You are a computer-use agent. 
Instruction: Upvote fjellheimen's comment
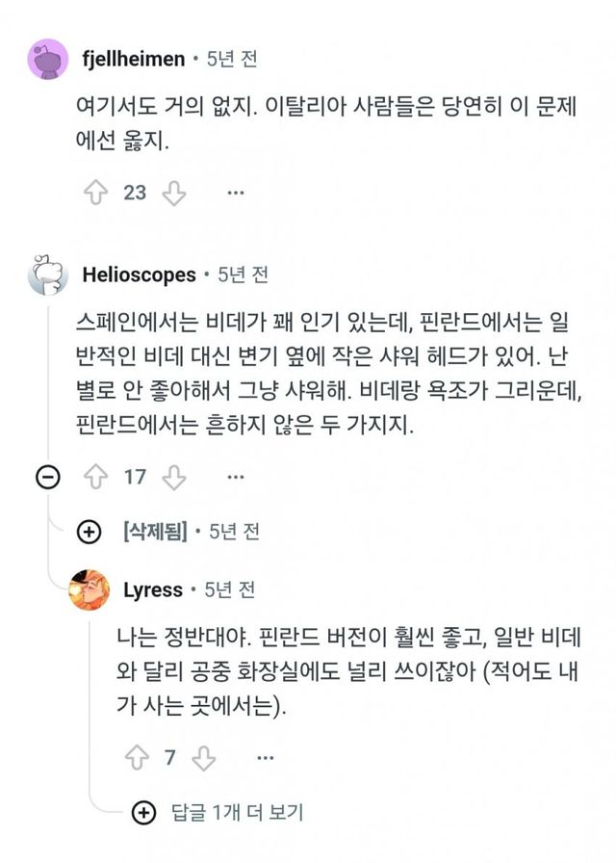pyautogui.click(x=96, y=193)
